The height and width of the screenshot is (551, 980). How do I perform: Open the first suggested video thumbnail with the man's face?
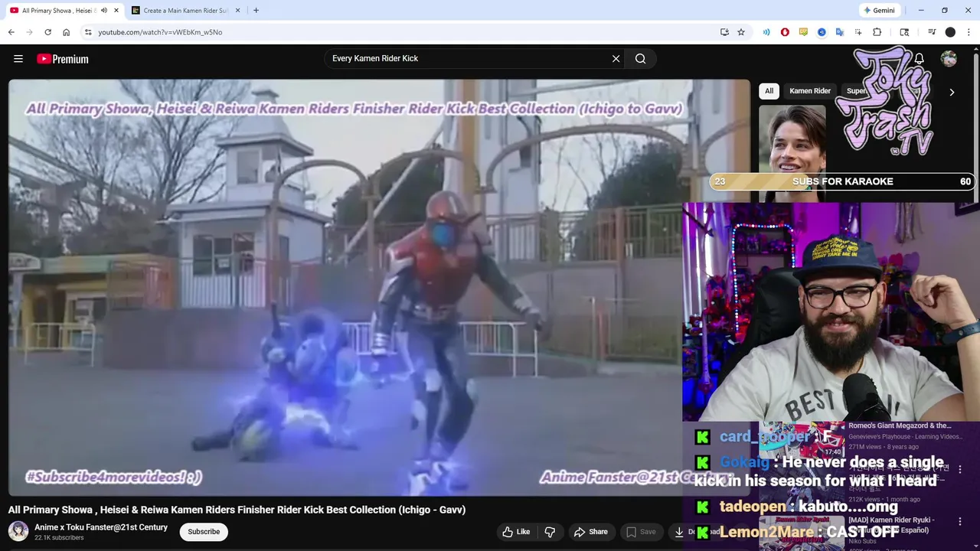(x=792, y=153)
